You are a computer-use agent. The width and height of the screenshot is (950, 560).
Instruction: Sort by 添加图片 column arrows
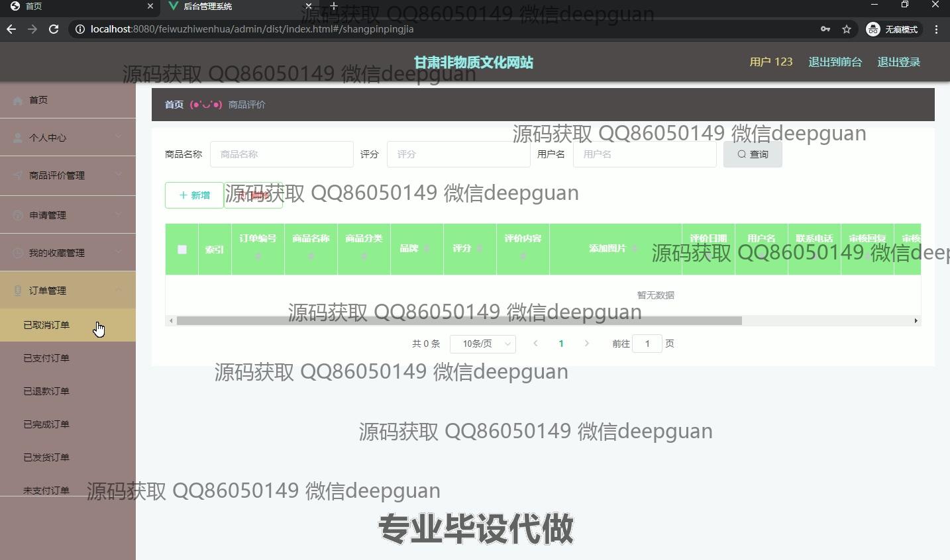[x=635, y=249]
